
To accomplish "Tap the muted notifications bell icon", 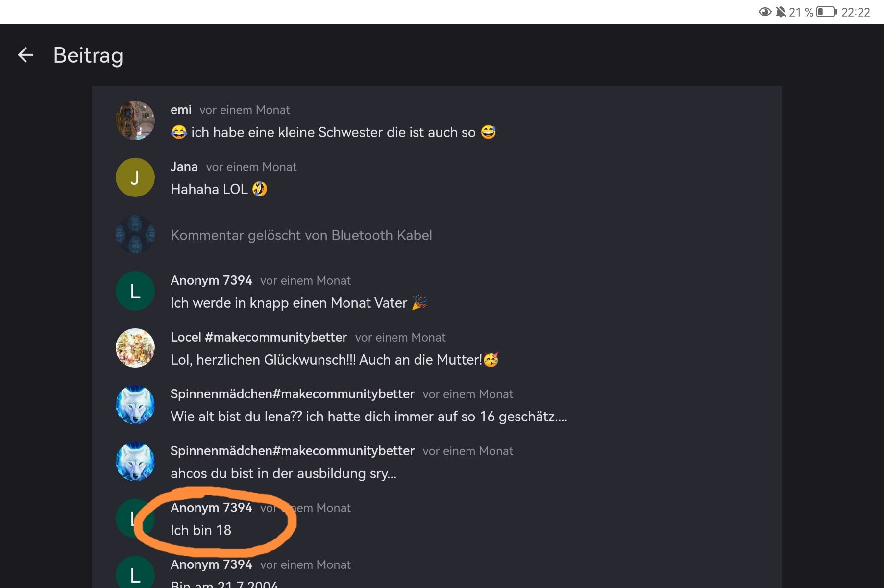I will click(781, 12).
